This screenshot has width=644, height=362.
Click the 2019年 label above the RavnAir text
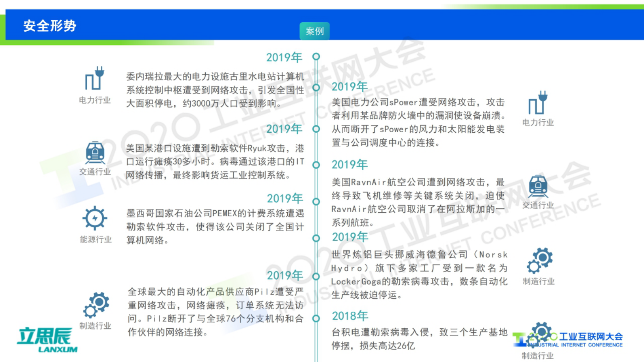(350, 164)
